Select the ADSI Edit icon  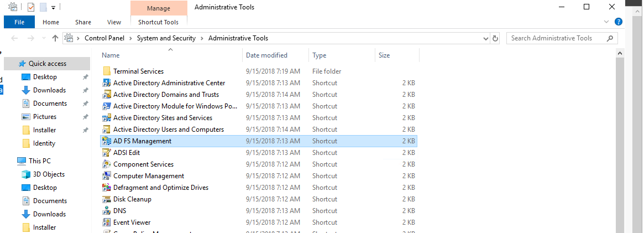click(x=107, y=152)
